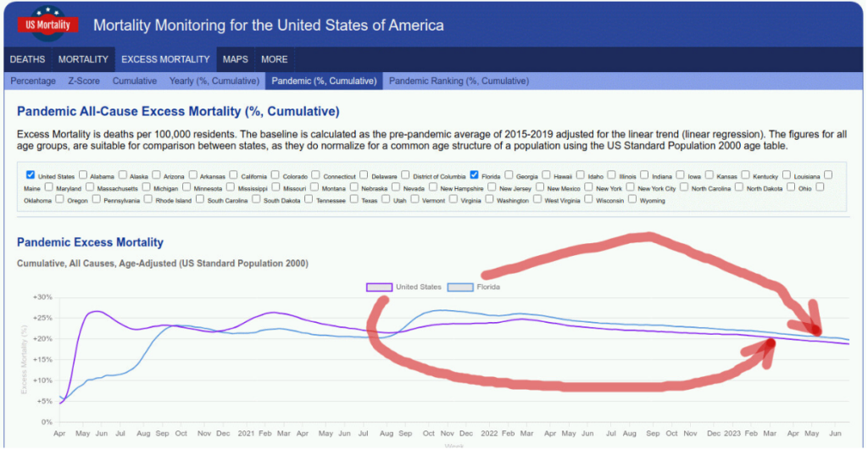Expand the MORE menu
The width and height of the screenshot is (868, 450).
coord(274,59)
